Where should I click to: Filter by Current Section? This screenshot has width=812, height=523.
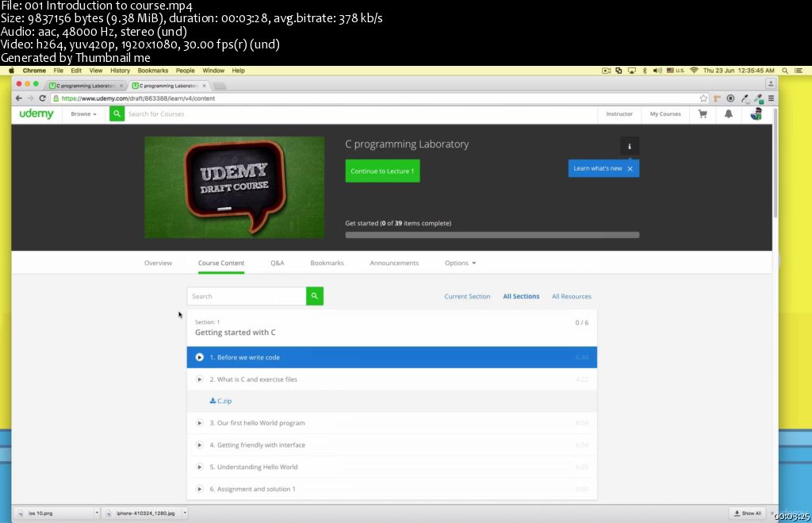click(x=467, y=297)
